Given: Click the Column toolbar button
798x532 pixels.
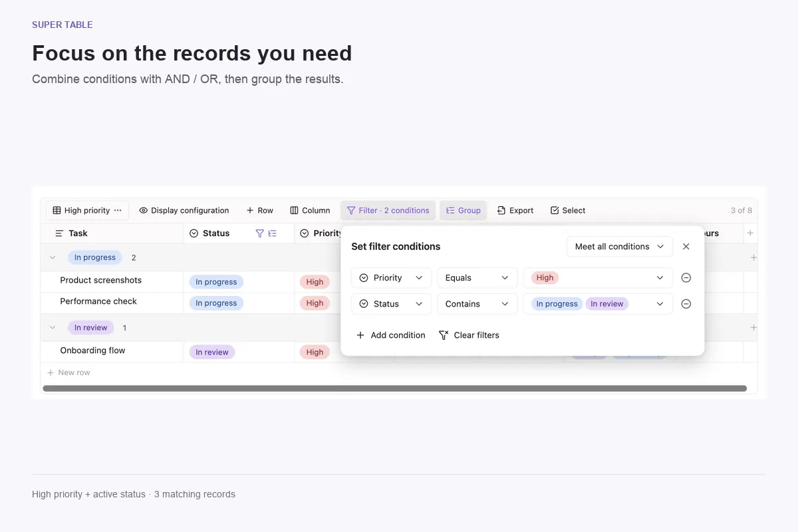Looking at the screenshot, I should click(310, 210).
